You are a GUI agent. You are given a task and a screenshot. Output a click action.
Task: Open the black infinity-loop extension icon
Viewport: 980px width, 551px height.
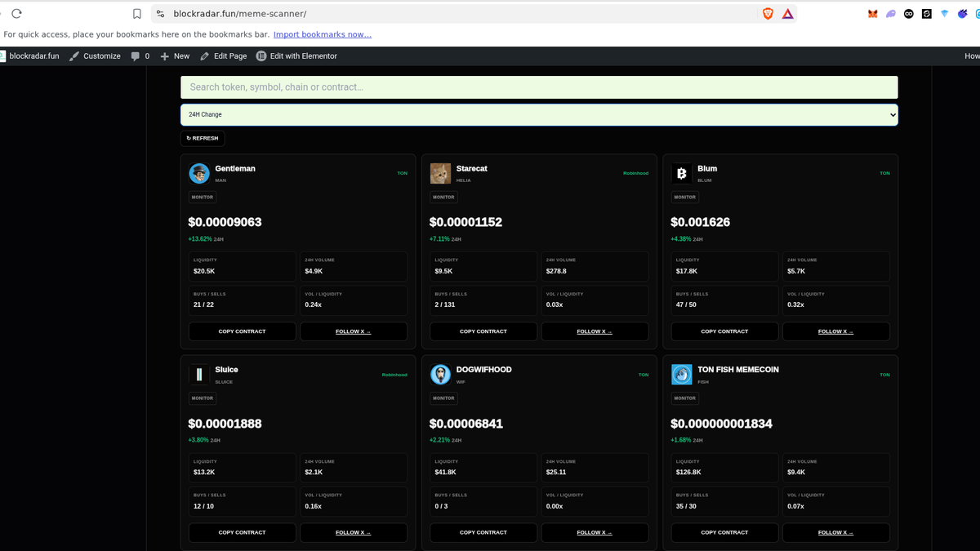[x=908, y=14]
